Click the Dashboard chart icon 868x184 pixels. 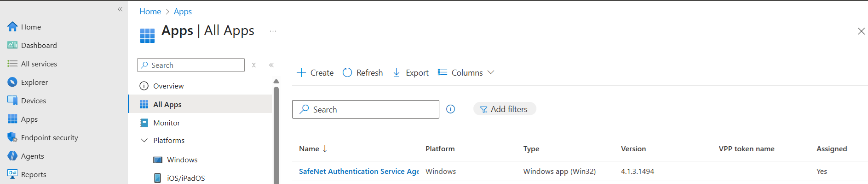(x=12, y=45)
